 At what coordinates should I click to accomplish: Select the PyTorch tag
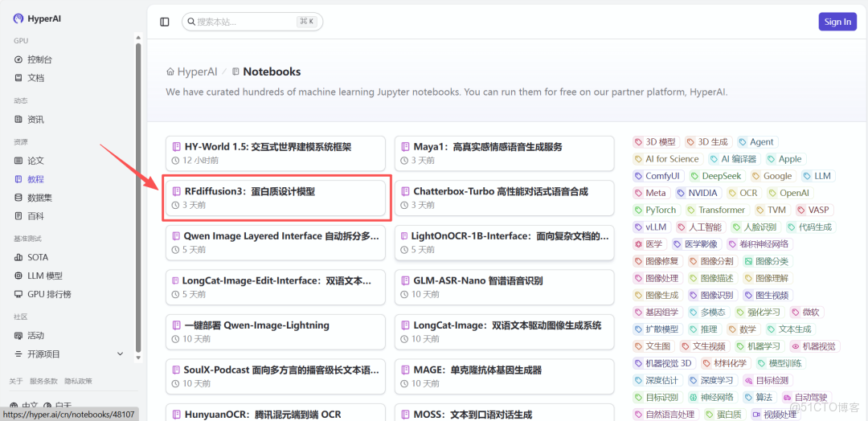click(657, 210)
